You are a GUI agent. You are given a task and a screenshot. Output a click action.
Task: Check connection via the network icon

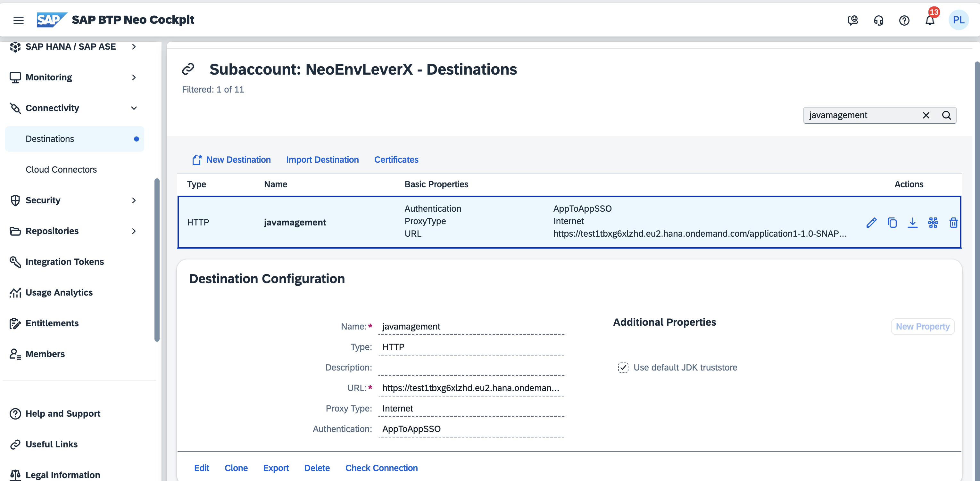tap(933, 223)
